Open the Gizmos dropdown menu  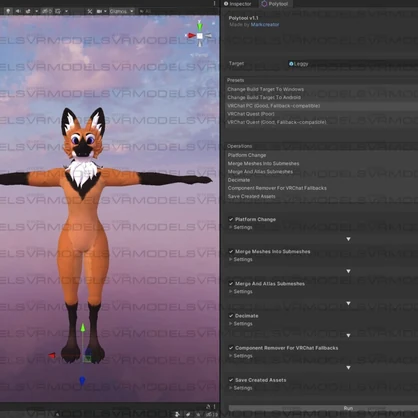point(122,11)
